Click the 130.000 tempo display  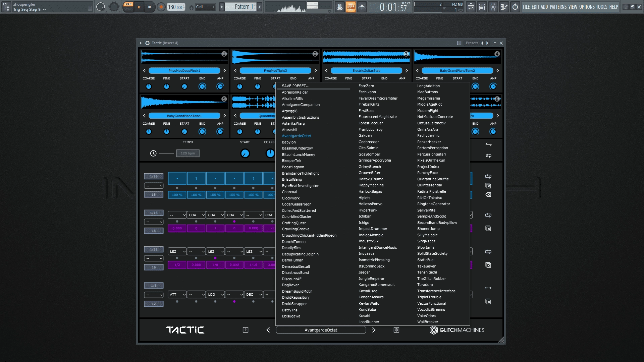click(x=176, y=7)
